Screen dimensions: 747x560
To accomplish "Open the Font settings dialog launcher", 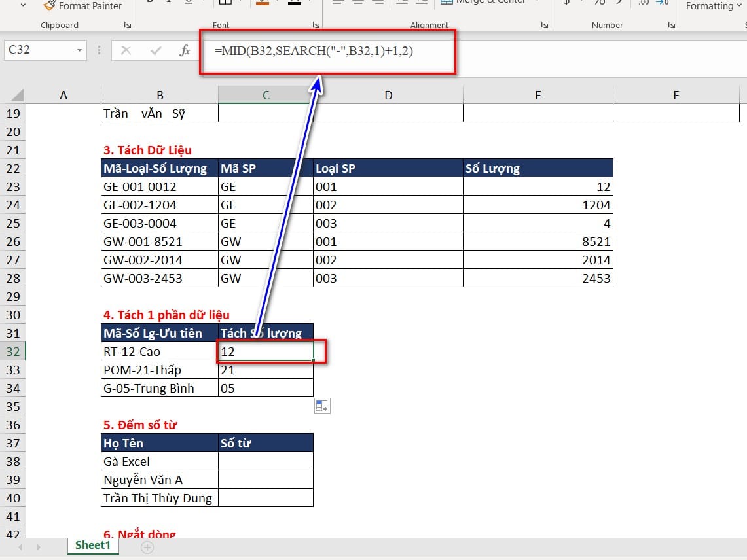I will (x=316, y=25).
